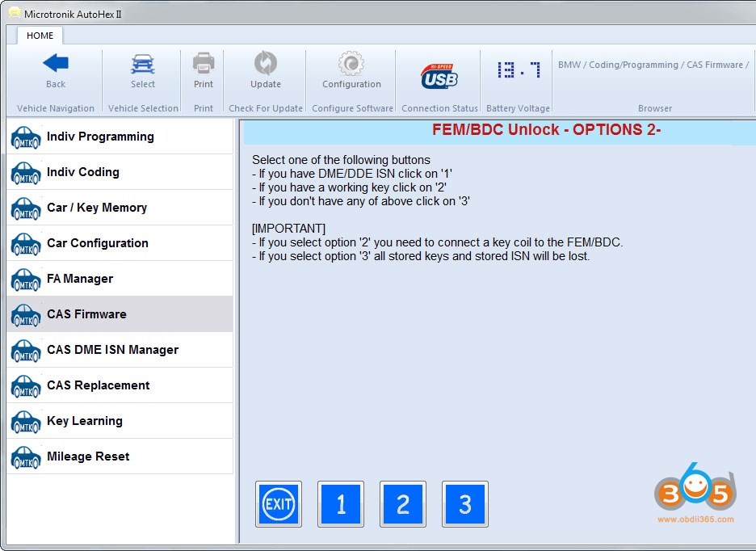756x551 pixels.
Task: Click the BMW / Coding/Programming breadcrumb path
Action: pyautogui.click(x=653, y=65)
